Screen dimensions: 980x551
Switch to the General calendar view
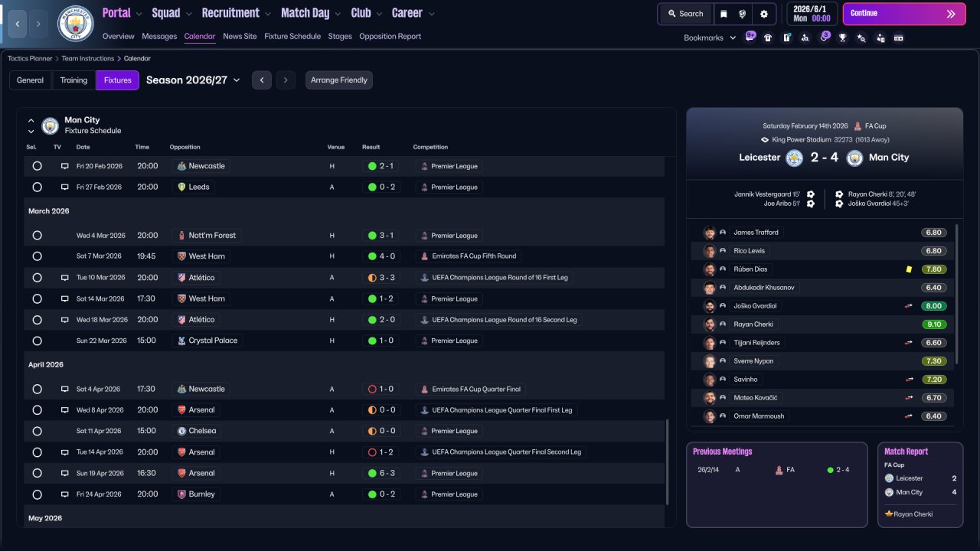click(31, 80)
